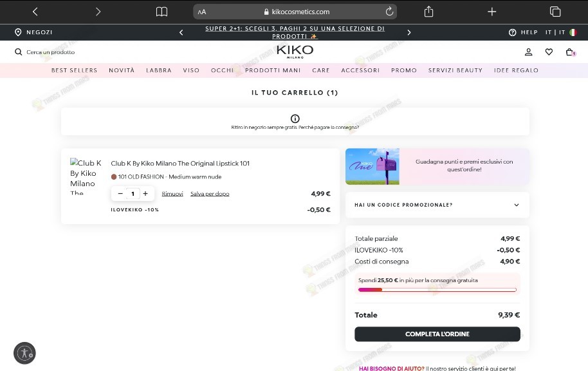Open the Best Sellers menu
The height and width of the screenshot is (371, 588).
coord(74,70)
